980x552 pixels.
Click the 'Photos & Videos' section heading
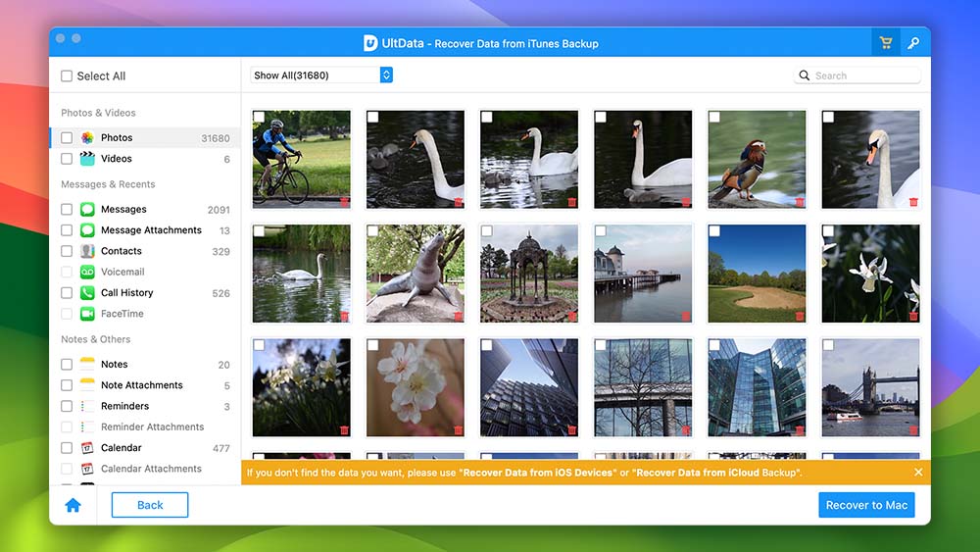click(98, 113)
